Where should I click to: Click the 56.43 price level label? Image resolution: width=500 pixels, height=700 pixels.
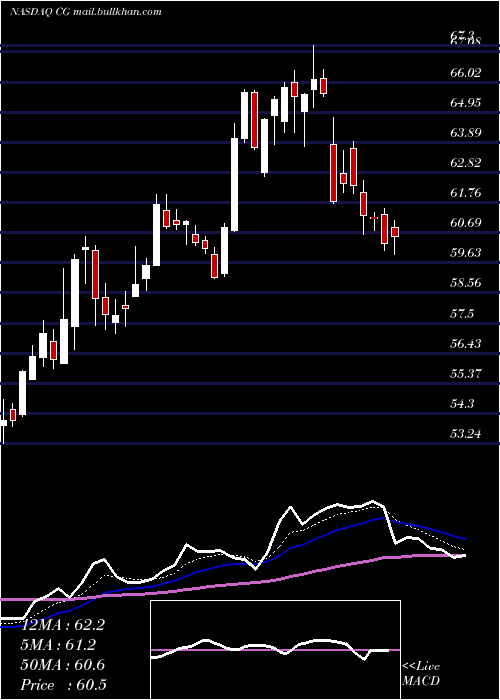tap(466, 343)
